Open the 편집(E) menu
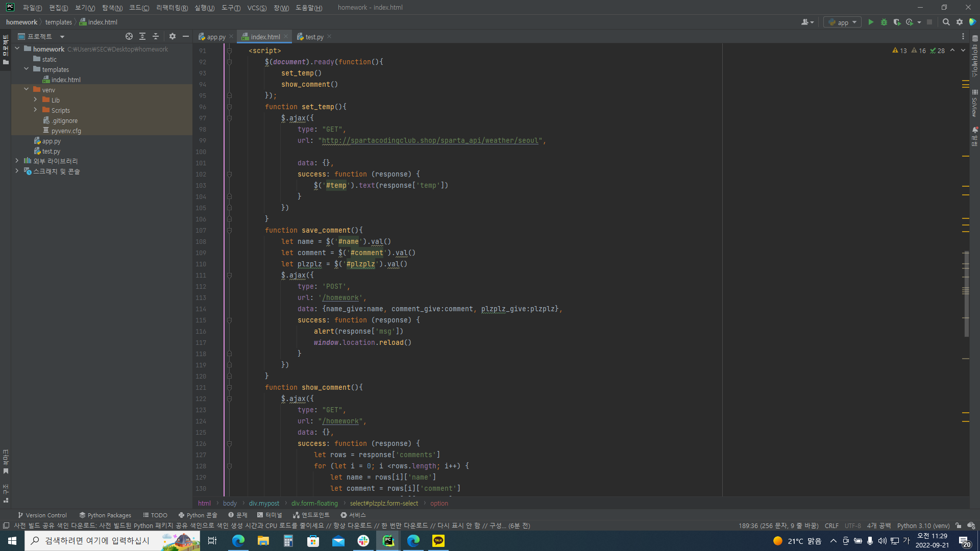This screenshot has width=980, height=551. click(58, 8)
